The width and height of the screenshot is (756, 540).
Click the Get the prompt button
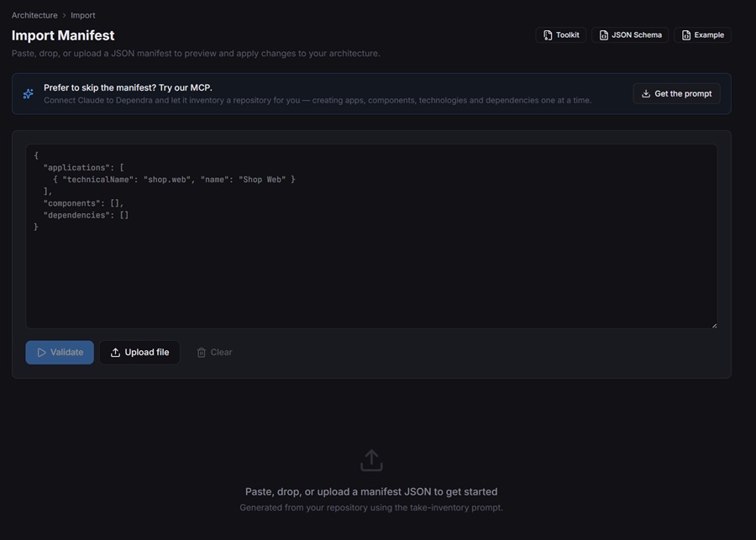pos(676,93)
